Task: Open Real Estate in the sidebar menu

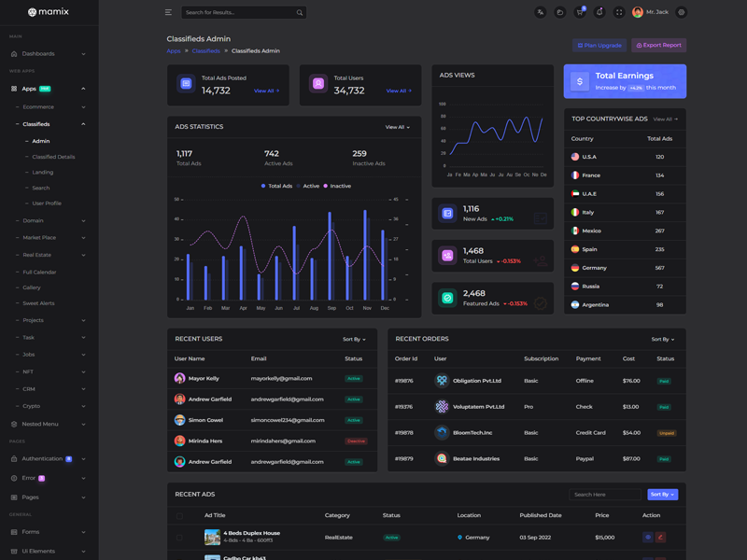Action: 37,255
